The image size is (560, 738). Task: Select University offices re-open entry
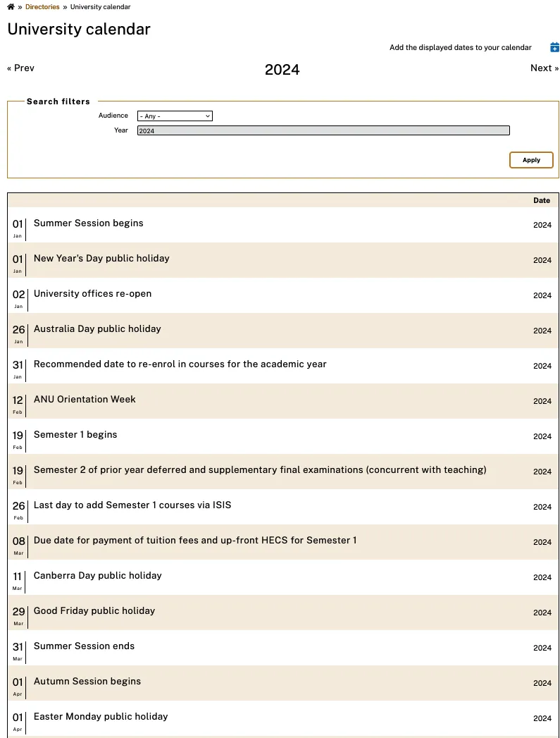[92, 294]
